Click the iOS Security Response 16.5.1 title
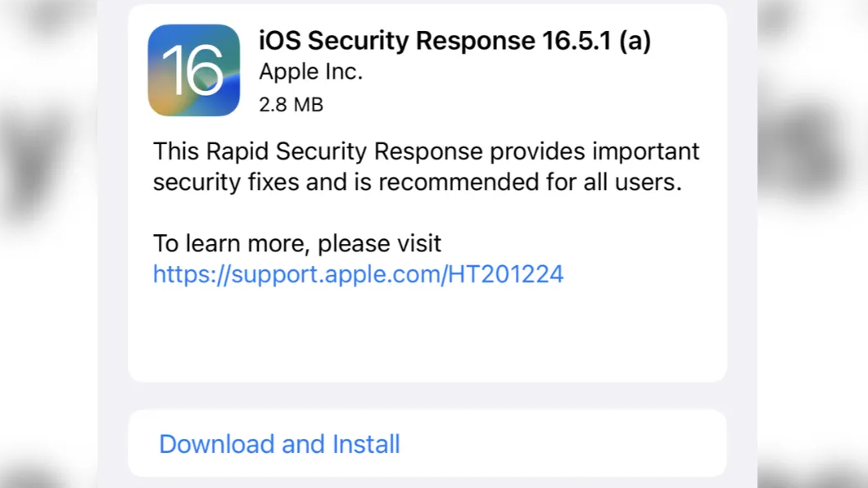The image size is (868, 488). 454,41
